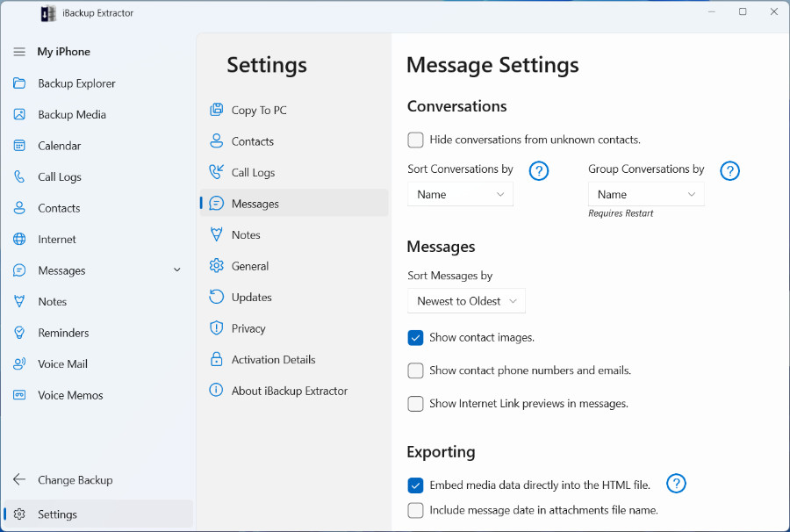Open the Sort Messages by dropdown

pos(466,301)
